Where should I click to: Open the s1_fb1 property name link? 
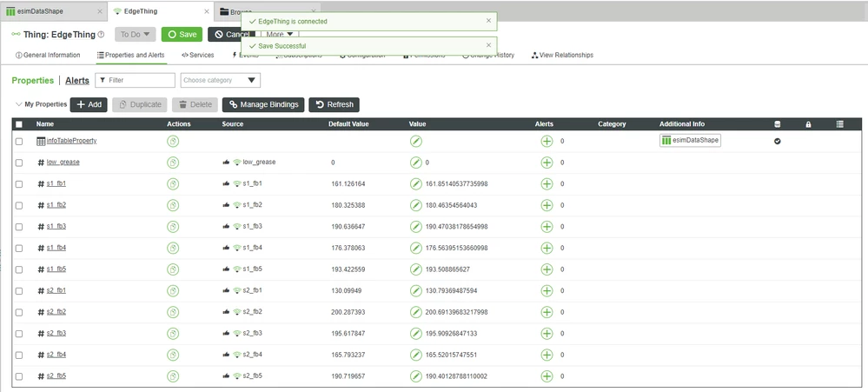pos(56,183)
